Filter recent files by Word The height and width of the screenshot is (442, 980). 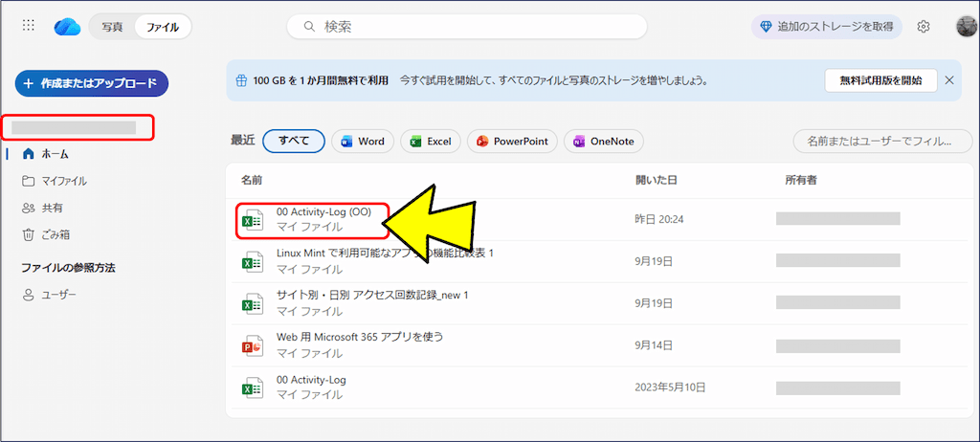pyautogui.click(x=363, y=142)
